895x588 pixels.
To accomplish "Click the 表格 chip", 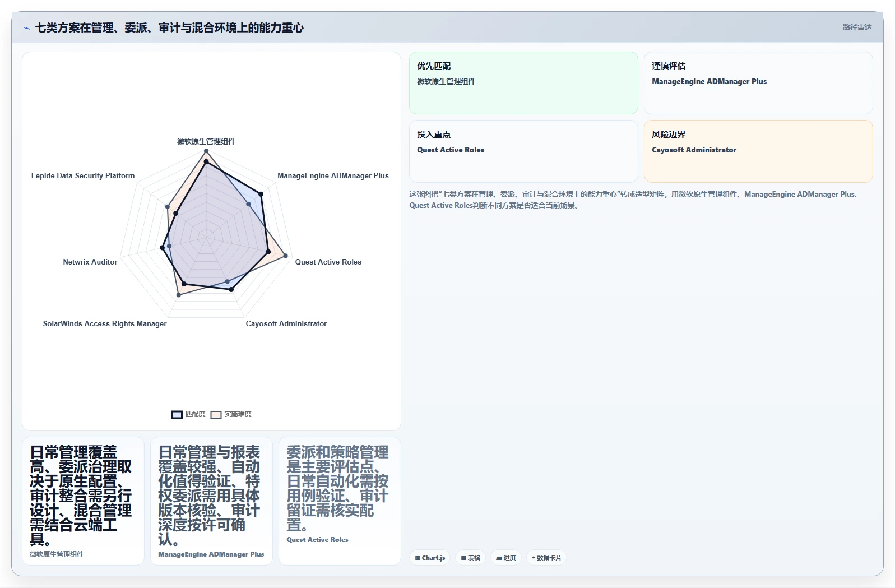I will (x=471, y=558).
